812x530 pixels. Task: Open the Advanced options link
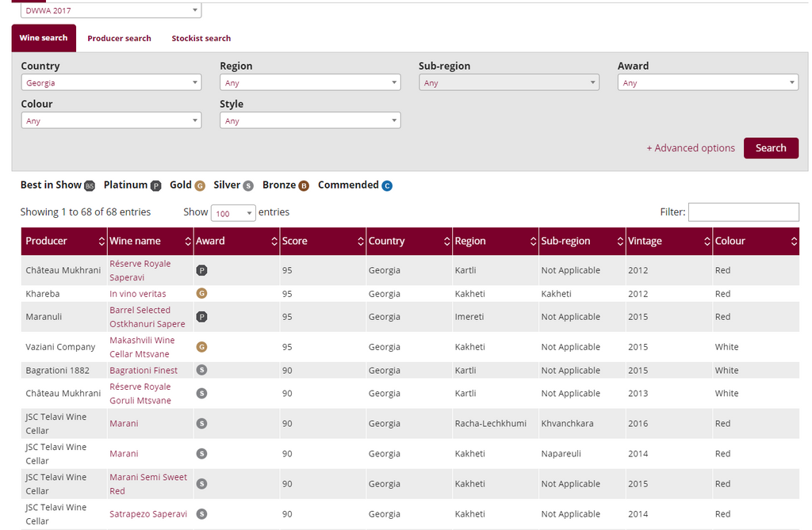pyautogui.click(x=691, y=148)
